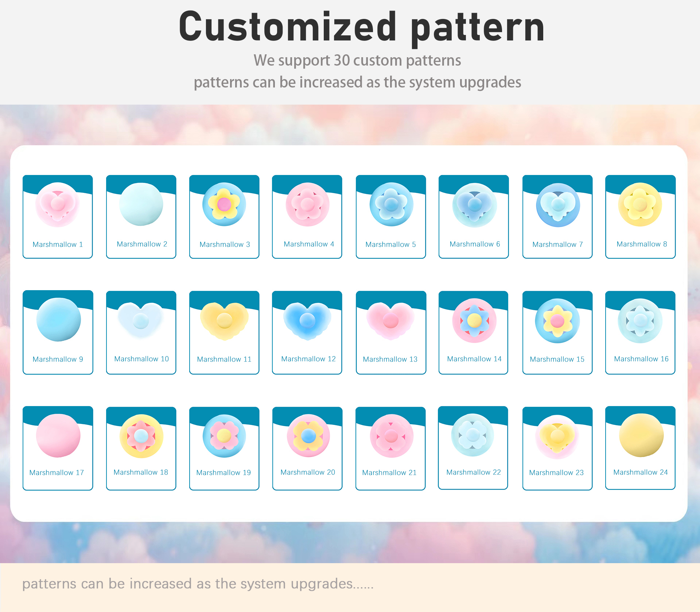
Task: Pick the Marshmallow 20 pattern card
Action: [x=307, y=448]
